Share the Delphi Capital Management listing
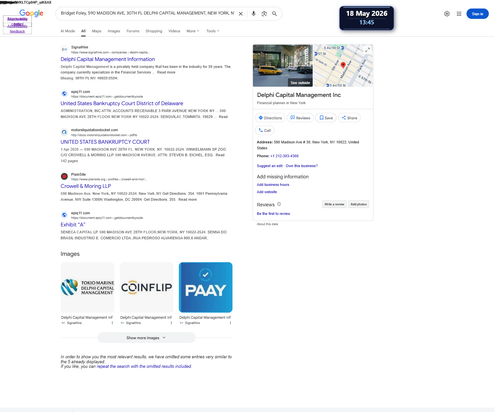Image resolution: width=500 pixels, height=412 pixels. 349,118
